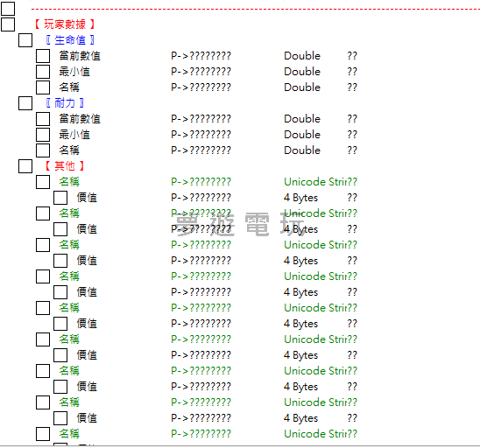Check the red dashed separator row's checkbox

pos(8,9)
